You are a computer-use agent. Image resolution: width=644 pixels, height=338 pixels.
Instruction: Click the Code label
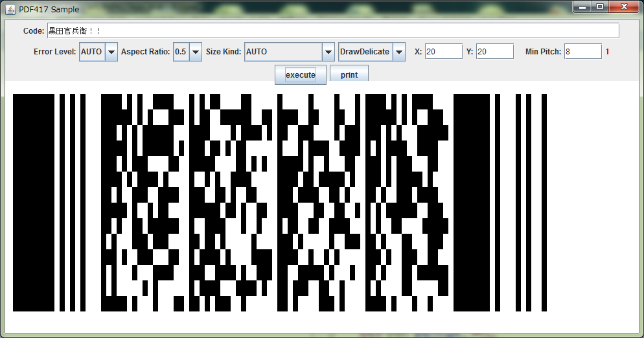34,31
